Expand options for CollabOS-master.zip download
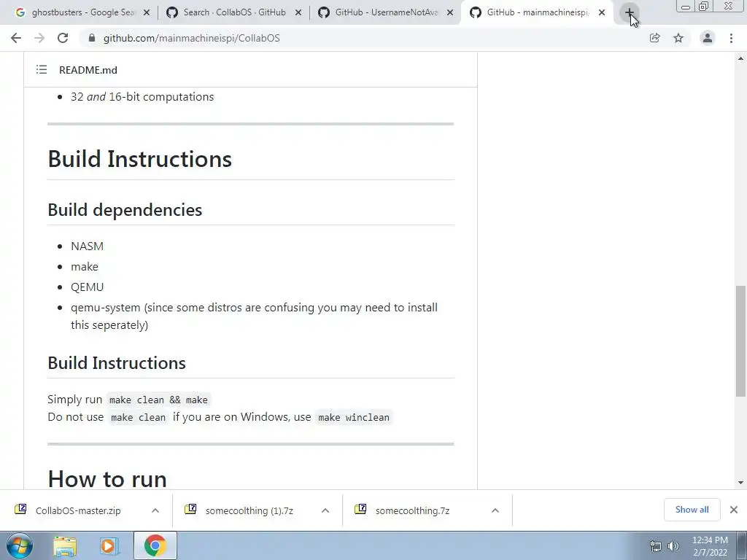This screenshot has width=747, height=560. click(x=155, y=510)
